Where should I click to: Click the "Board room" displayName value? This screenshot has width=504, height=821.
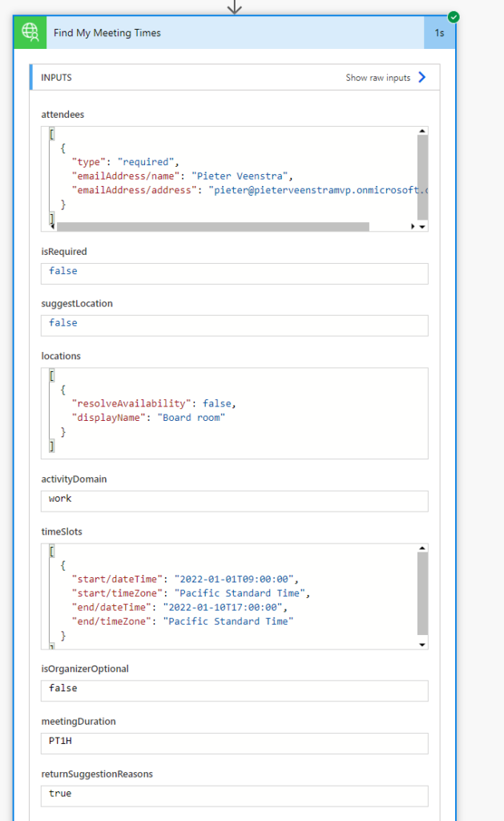(x=191, y=417)
